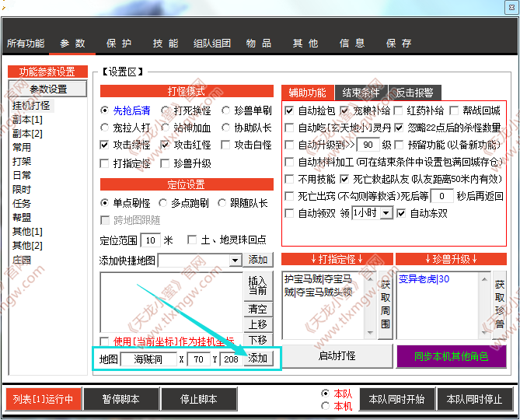The width and height of the screenshot is (520, 420).
Task: Select 挂机打怪 in the function list
Action: click(31, 106)
